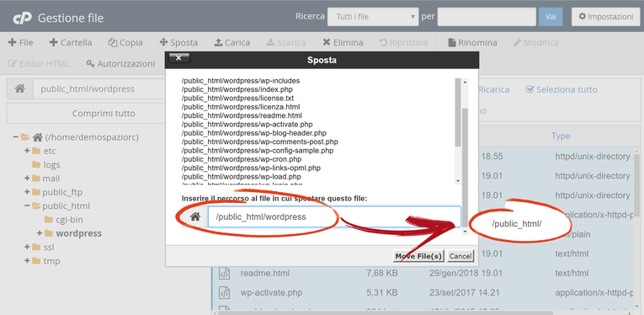Click the Modifica edit item

[x=536, y=43]
